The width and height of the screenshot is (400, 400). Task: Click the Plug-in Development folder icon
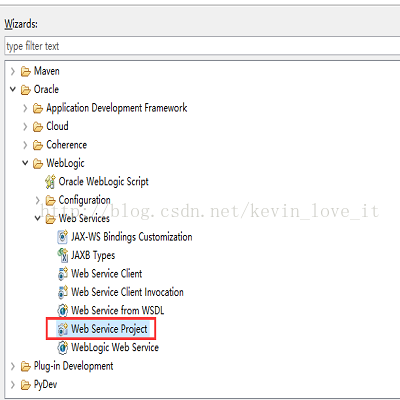pos(26,366)
